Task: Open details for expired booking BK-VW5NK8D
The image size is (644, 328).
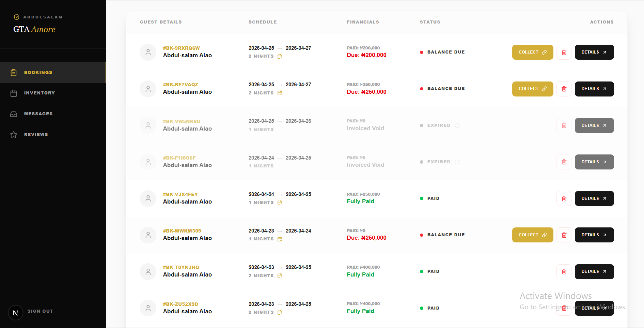Action: pos(594,125)
